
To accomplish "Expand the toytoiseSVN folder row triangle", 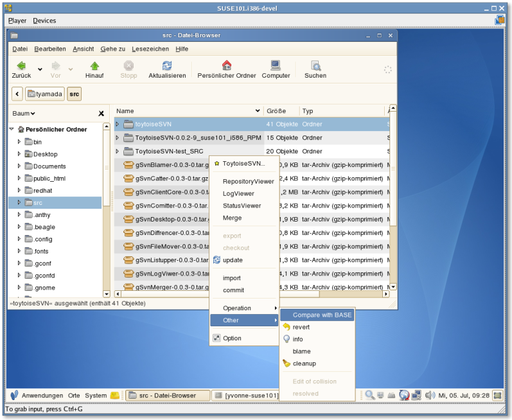I will pyautogui.click(x=117, y=124).
